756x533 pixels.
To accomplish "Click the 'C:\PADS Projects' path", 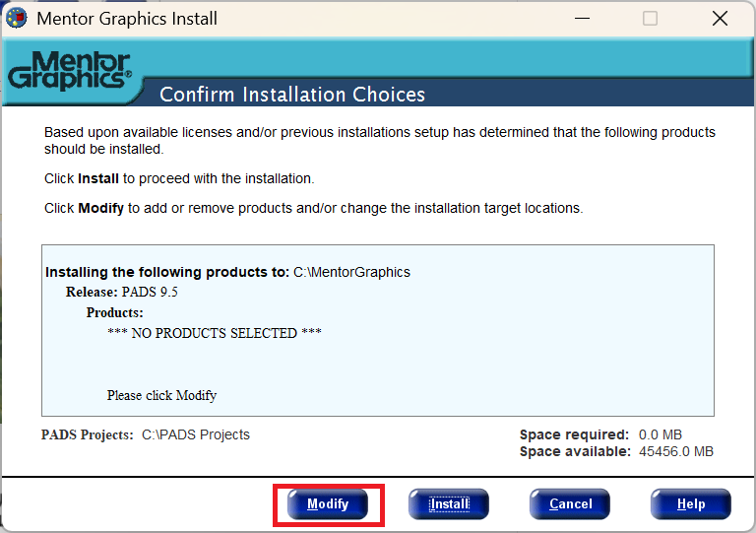I will point(196,434).
